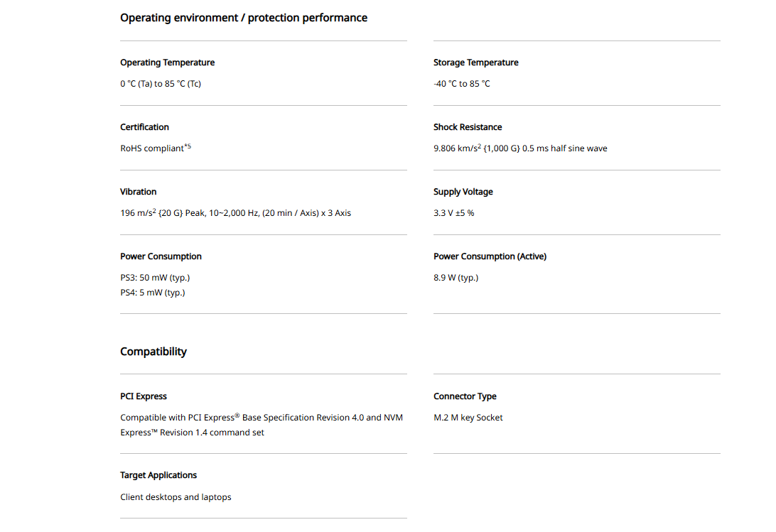This screenshot has width=776, height=532.
Task: Open the footnote 5 reference after RoHS compliant
Action: click(x=188, y=146)
